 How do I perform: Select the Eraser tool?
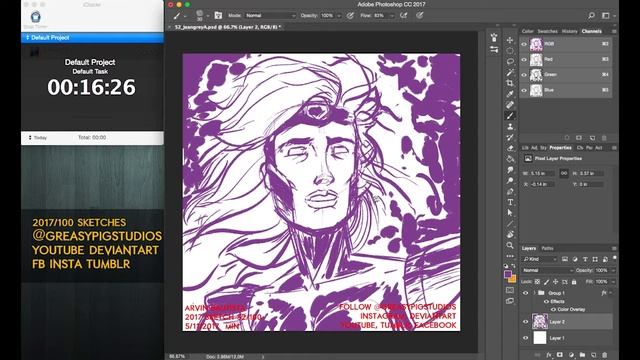510,148
